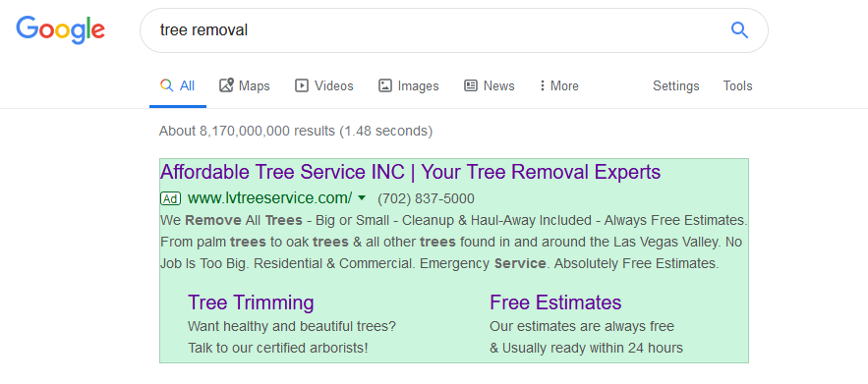This screenshot has height=384, width=868.
Task: Click text 'Want healthy and beautiful trees?'
Action: coord(292,326)
